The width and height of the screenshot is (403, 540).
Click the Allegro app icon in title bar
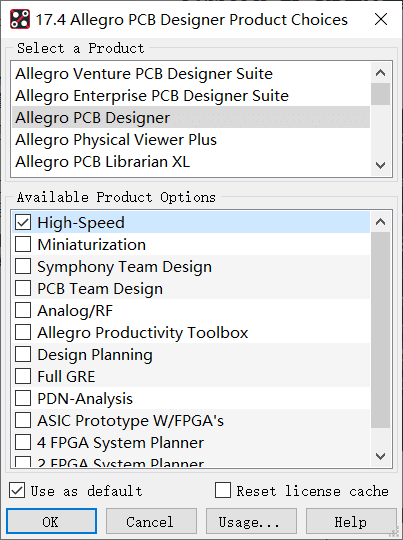[x=20, y=19]
